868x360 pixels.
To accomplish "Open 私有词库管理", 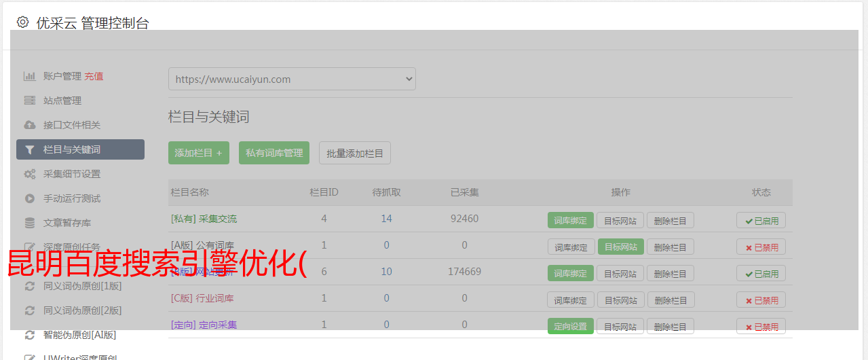I will [274, 153].
